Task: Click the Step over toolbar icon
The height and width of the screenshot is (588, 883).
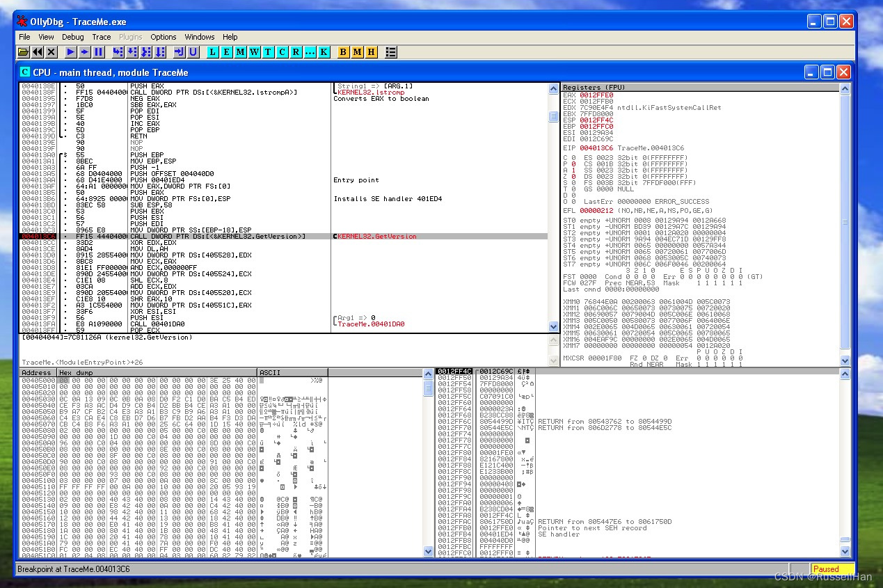Action: click(x=132, y=52)
